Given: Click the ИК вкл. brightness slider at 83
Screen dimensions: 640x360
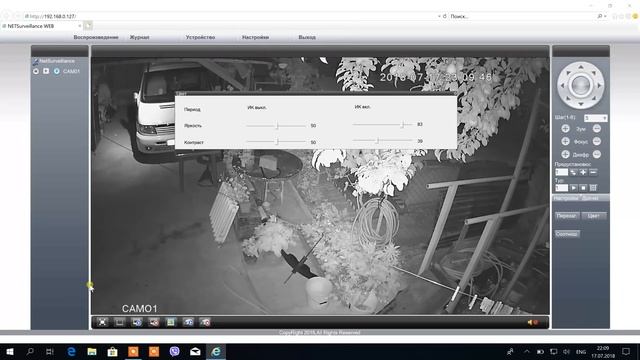Looking at the screenshot, I should click(383, 124).
